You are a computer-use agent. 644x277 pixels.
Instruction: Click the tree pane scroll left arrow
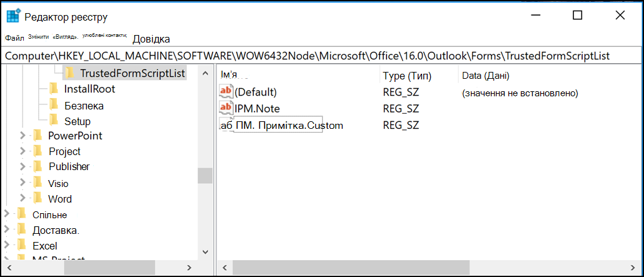click(9, 268)
